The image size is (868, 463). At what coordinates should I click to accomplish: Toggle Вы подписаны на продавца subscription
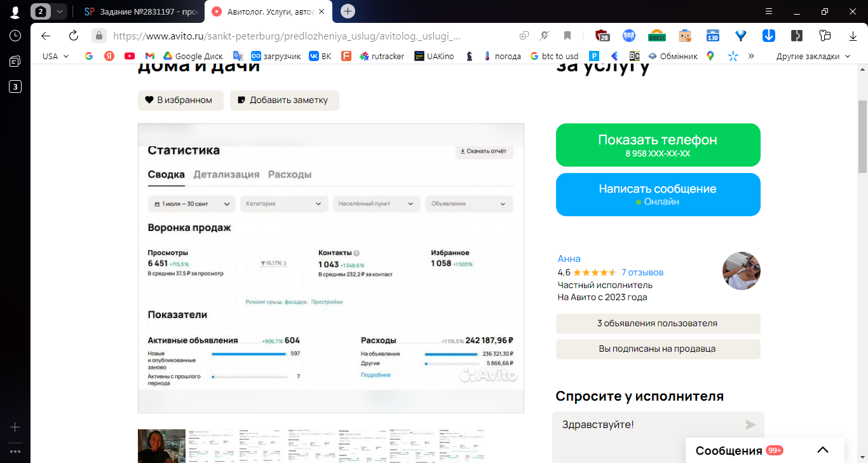click(x=658, y=349)
